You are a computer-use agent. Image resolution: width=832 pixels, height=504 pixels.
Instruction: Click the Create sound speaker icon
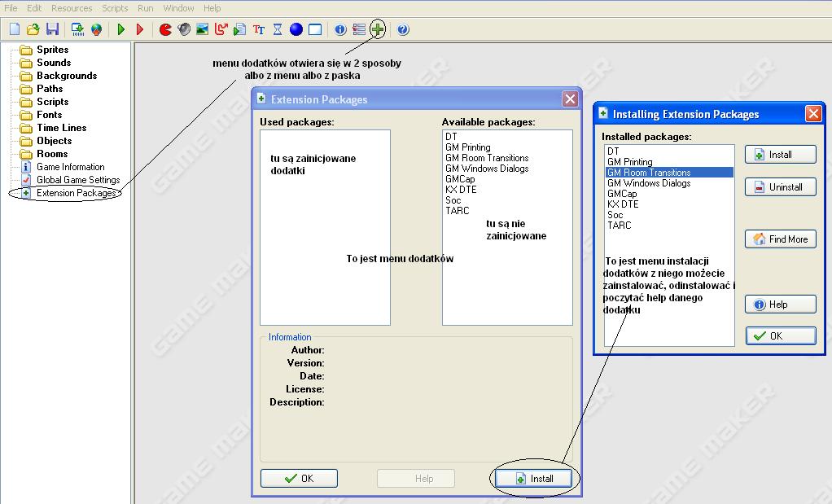pyautogui.click(x=184, y=30)
